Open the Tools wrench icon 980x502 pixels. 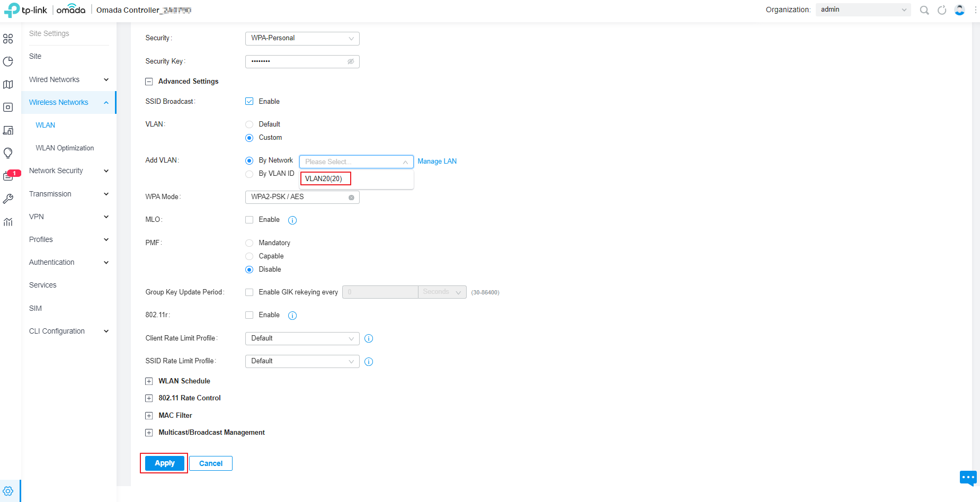pos(8,199)
